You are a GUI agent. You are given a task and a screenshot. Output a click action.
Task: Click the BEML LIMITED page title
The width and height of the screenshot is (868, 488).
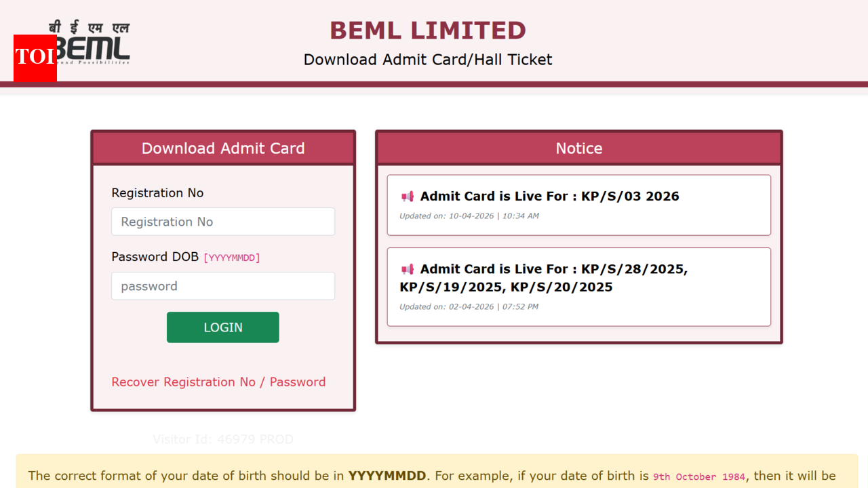tap(427, 30)
